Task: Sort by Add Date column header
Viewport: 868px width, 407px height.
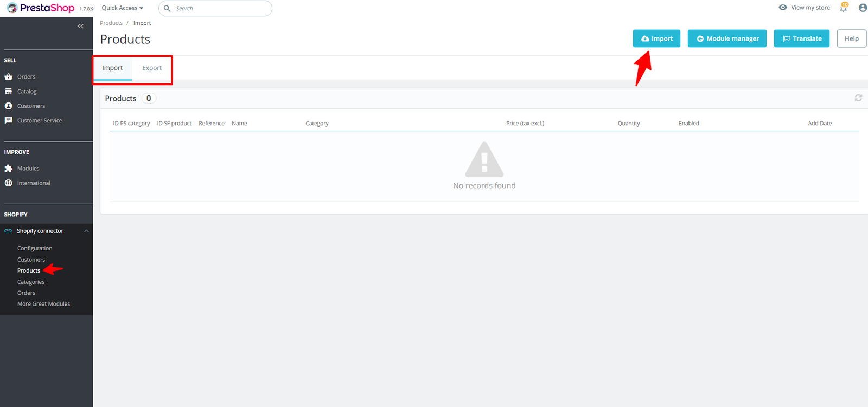Action: [x=820, y=124]
